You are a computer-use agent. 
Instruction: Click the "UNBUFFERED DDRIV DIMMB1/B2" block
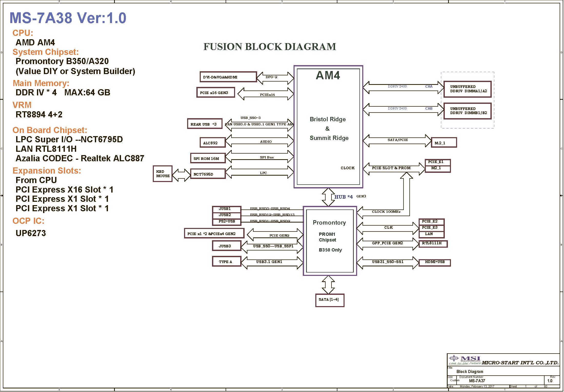467,111
